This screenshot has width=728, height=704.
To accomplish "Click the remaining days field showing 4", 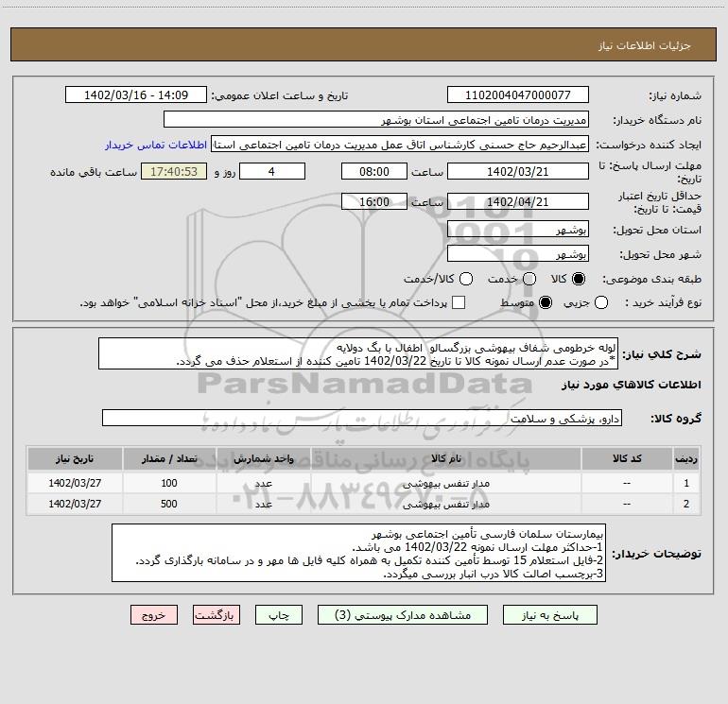I will click(x=272, y=171).
